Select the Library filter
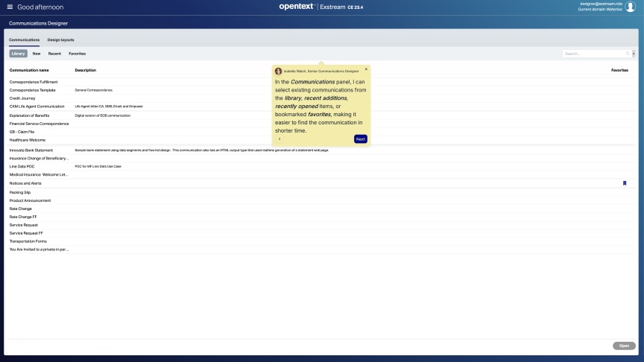644x362 pixels. 19,54
